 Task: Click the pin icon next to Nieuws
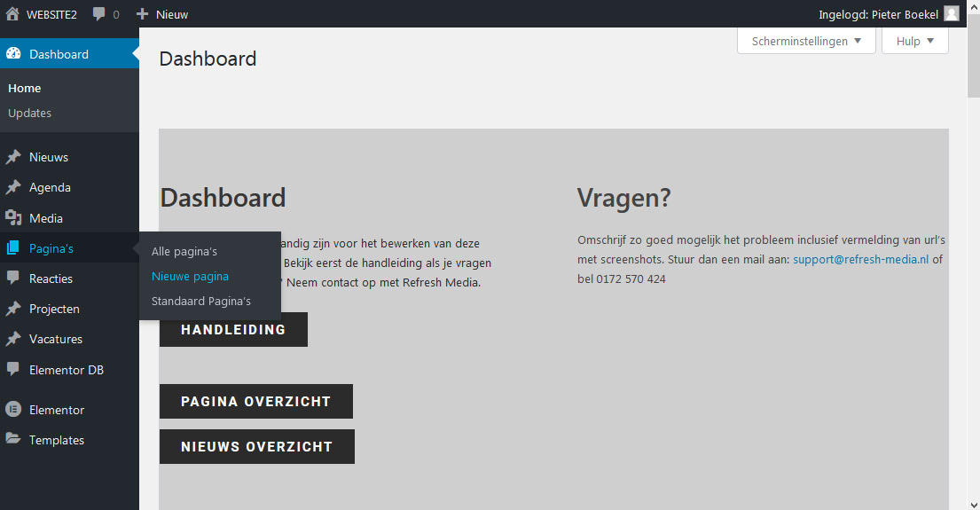tap(13, 158)
